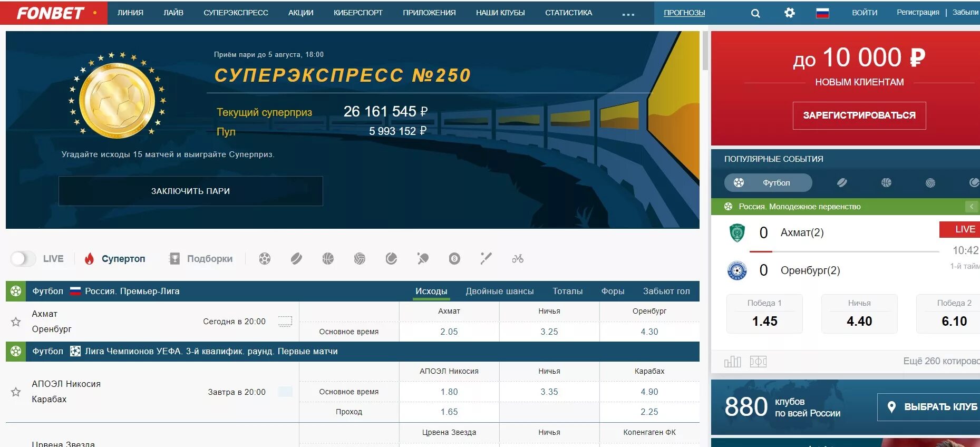The image size is (980, 447).
Task: Pick Карабах win odds 4.90
Action: pos(649,392)
